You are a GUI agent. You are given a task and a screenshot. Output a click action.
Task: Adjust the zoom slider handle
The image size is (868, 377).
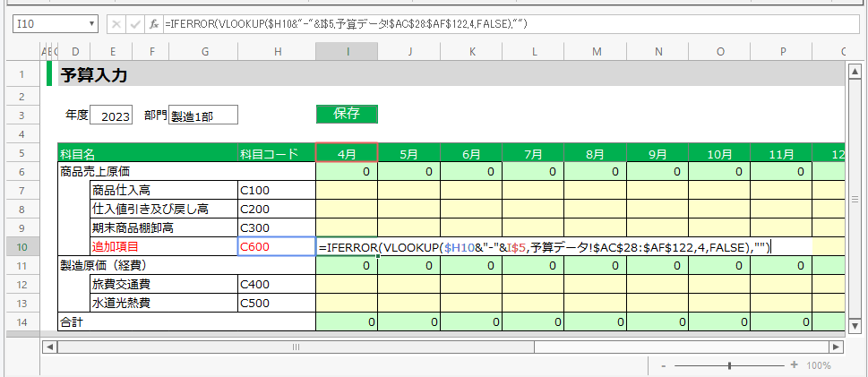pyautogui.click(x=730, y=365)
